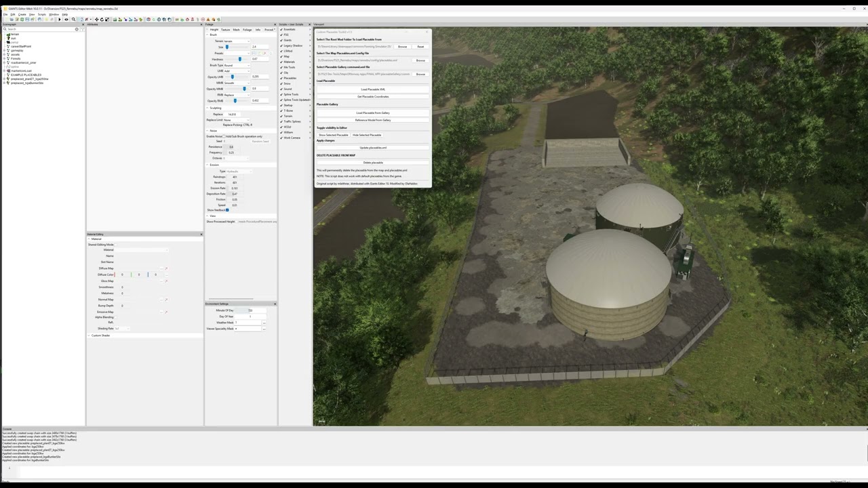Click Load Placeable XML button

click(x=373, y=89)
